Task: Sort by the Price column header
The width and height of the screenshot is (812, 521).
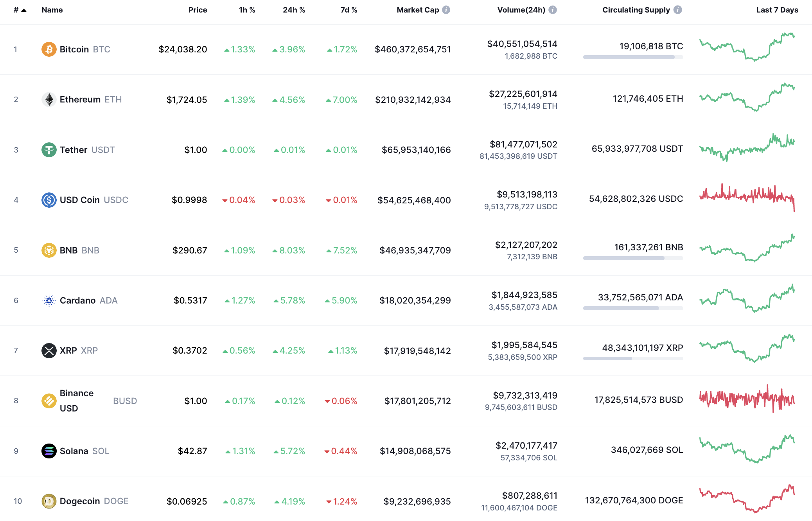Action: (x=198, y=10)
